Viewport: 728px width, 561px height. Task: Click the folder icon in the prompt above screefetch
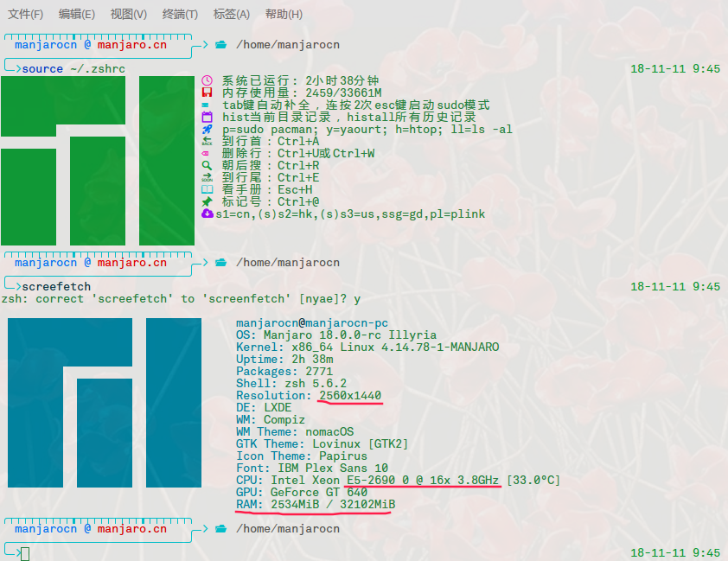[221, 263]
